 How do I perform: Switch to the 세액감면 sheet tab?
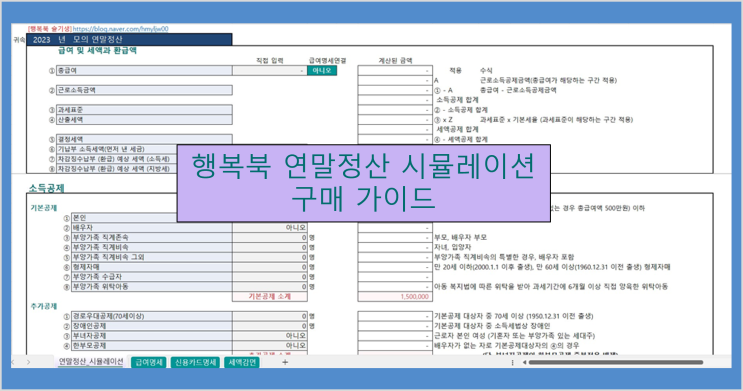click(242, 363)
